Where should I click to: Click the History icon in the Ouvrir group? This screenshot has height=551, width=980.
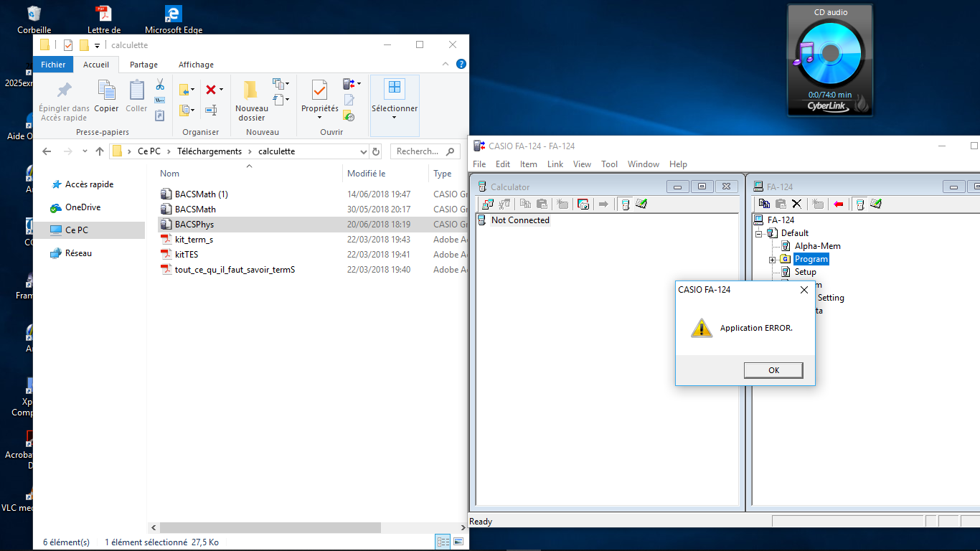349,116
